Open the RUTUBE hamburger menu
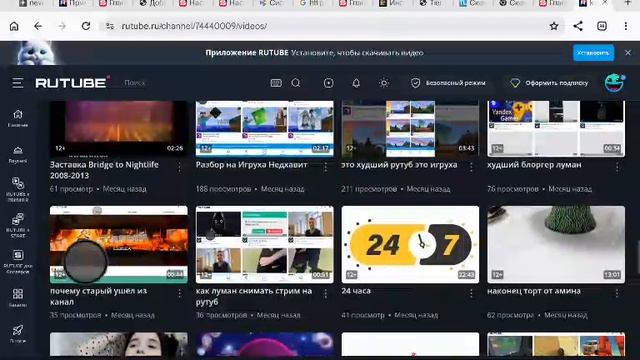Screen dimensions: 640x360 click(x=18, y=83)
